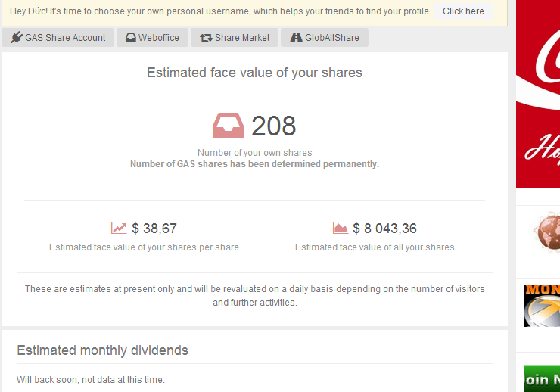This screenshot has height=392, width=560.
Task: Click the 'Hey Đức!' username notification text
Action: pyautogui.click(x=220, y=11)
